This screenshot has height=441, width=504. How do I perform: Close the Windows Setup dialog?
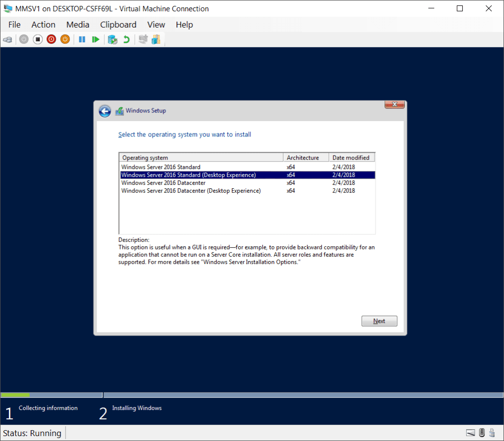(x=394, y=104)
